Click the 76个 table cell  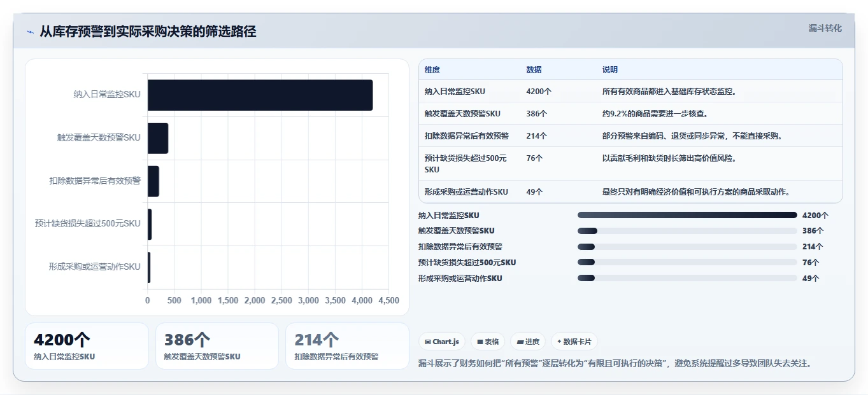(535, 158)
